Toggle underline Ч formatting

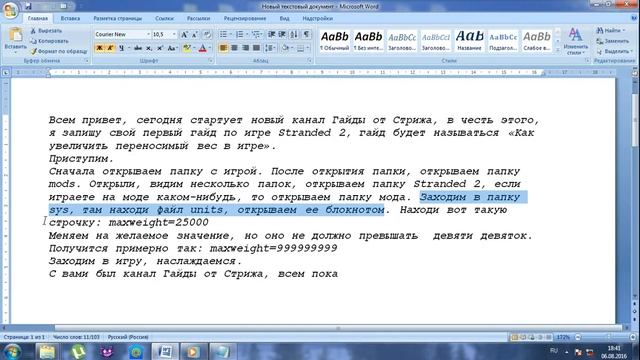tap(121, 48)
